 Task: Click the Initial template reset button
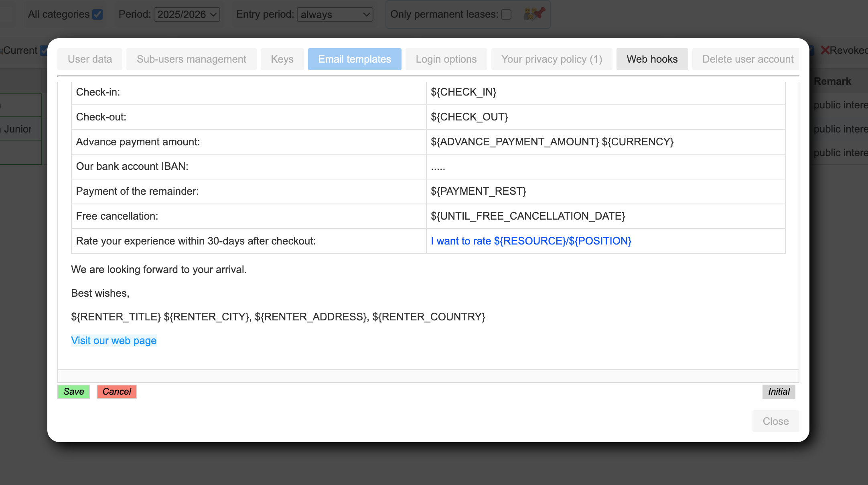[x=779, y=391]
